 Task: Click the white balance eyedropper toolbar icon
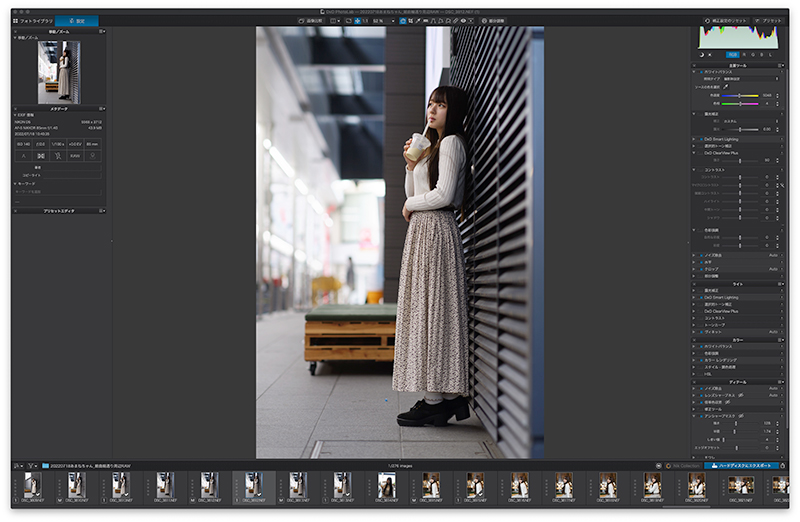[418, 21]
